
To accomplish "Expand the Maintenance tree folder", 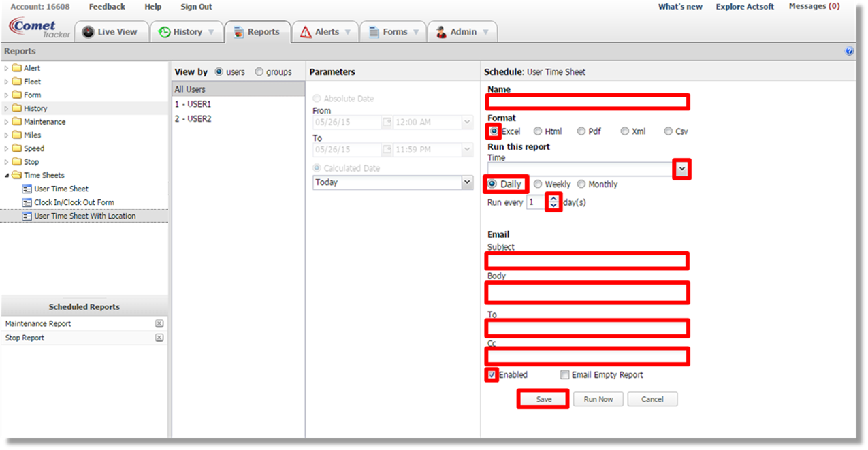I will (x=7, y=122).
